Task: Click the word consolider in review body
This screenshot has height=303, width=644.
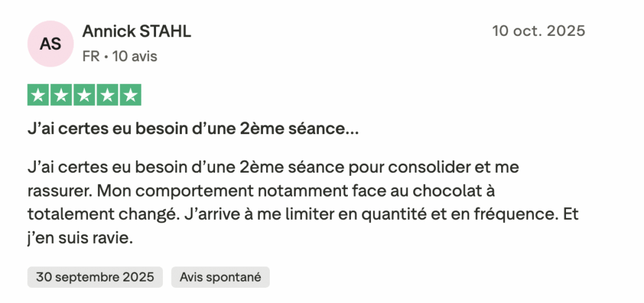Action: pos(424,168)
